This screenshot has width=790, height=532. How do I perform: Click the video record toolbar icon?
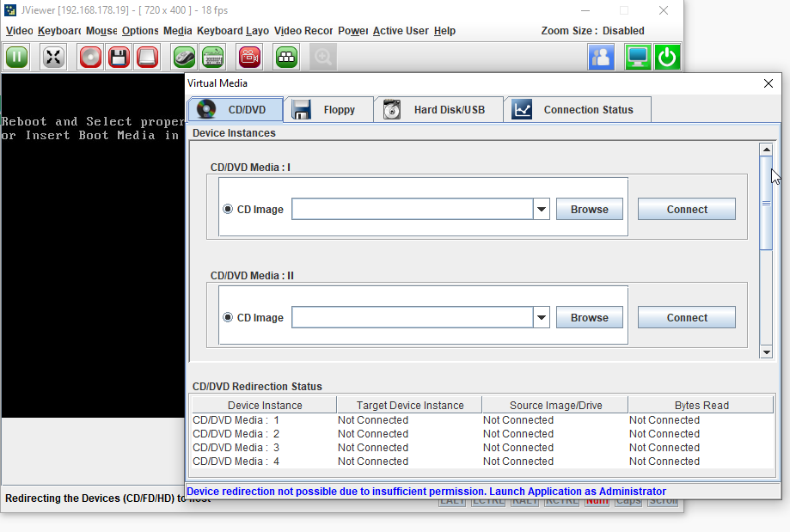coord(250,58)
